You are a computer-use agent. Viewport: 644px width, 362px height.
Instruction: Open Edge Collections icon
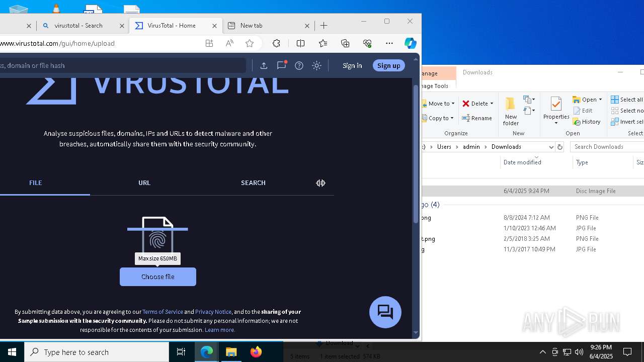[x=345, y=43]
